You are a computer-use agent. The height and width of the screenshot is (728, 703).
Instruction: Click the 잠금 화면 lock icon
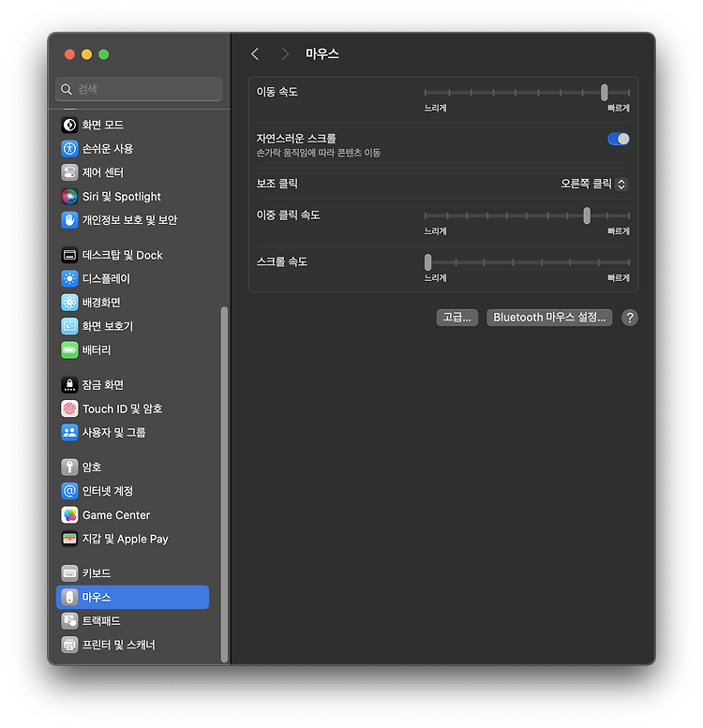tap(69, 385)
